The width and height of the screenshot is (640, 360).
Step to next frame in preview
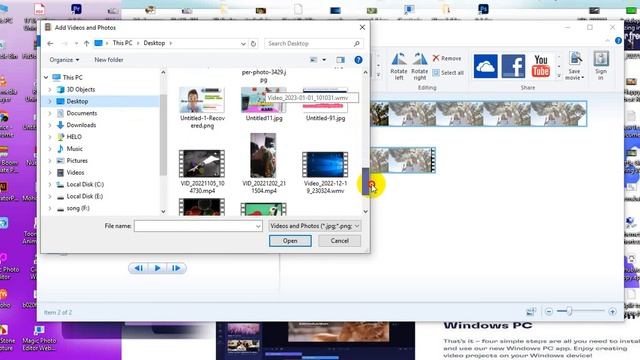(176, 268)
